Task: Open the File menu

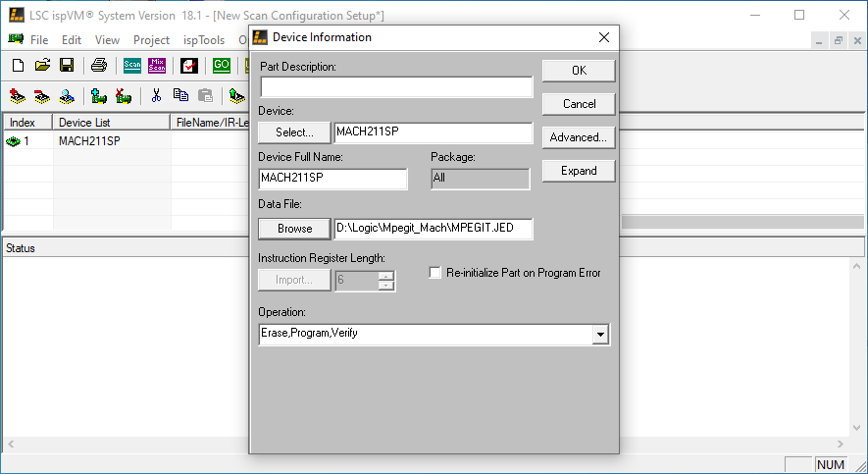Action: click(39, 40)
